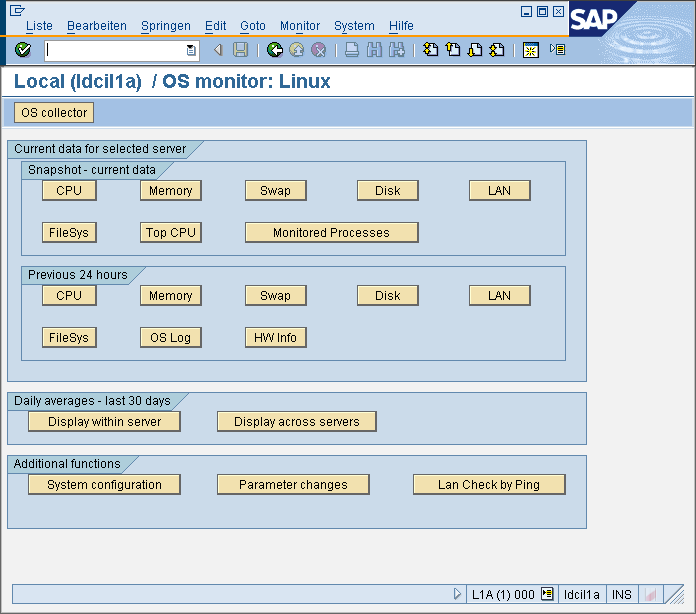Go to first page icon
The height and width of the screenshot is (614, 696).
tap(430, 50)
